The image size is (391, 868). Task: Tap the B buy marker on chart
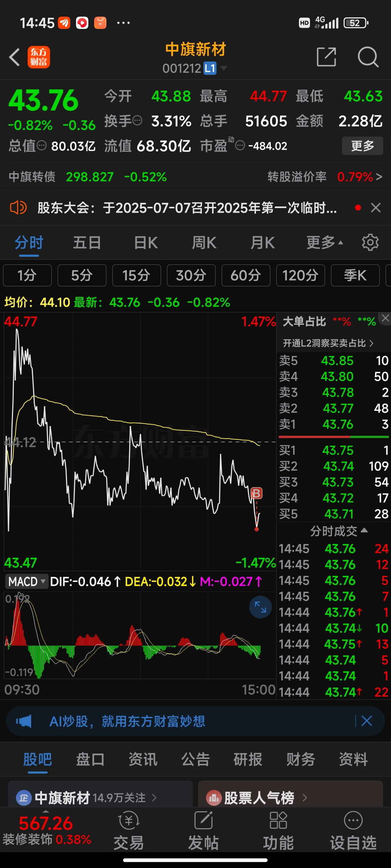click(256, 493)
